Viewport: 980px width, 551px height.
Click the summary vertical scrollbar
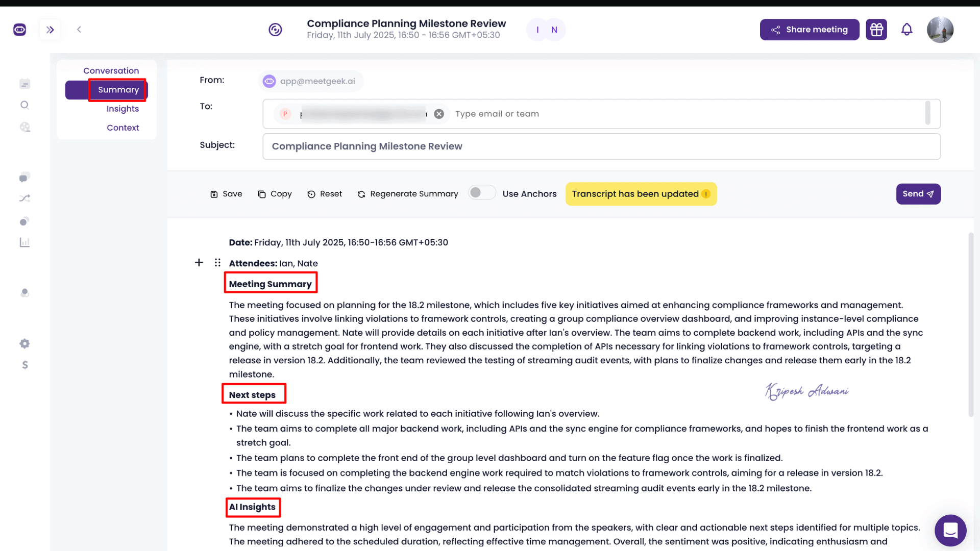tap(970, 324)
